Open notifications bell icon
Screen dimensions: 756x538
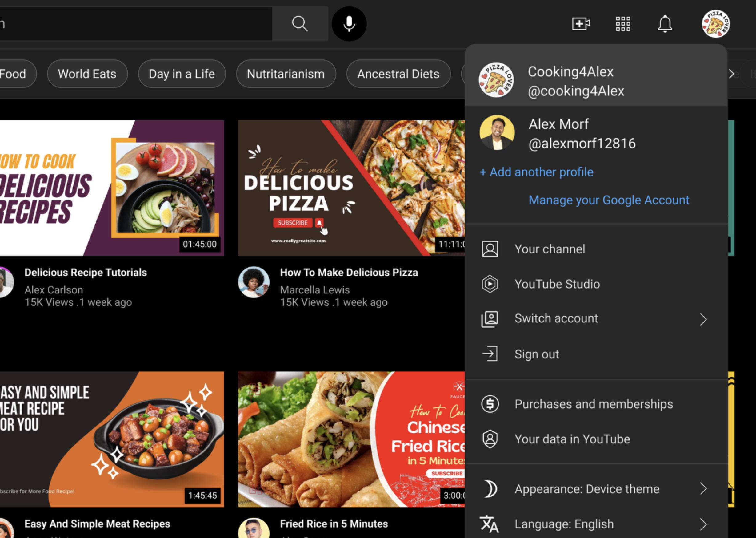(665, 24)
